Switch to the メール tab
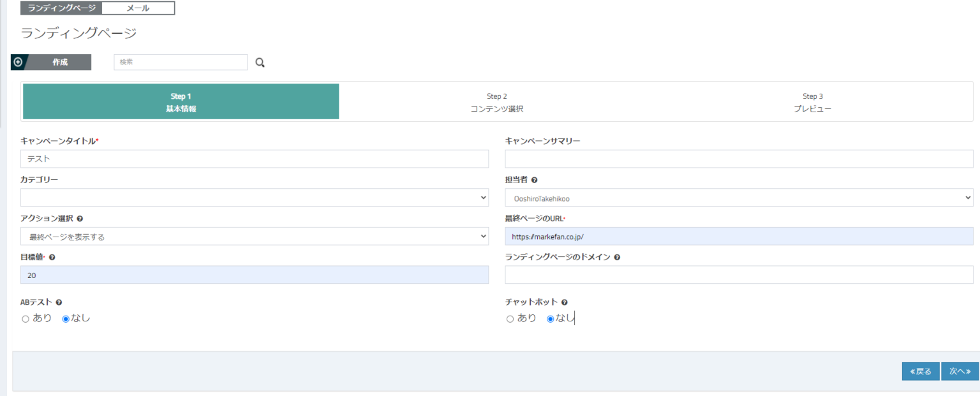 click(x=138, y=8)
